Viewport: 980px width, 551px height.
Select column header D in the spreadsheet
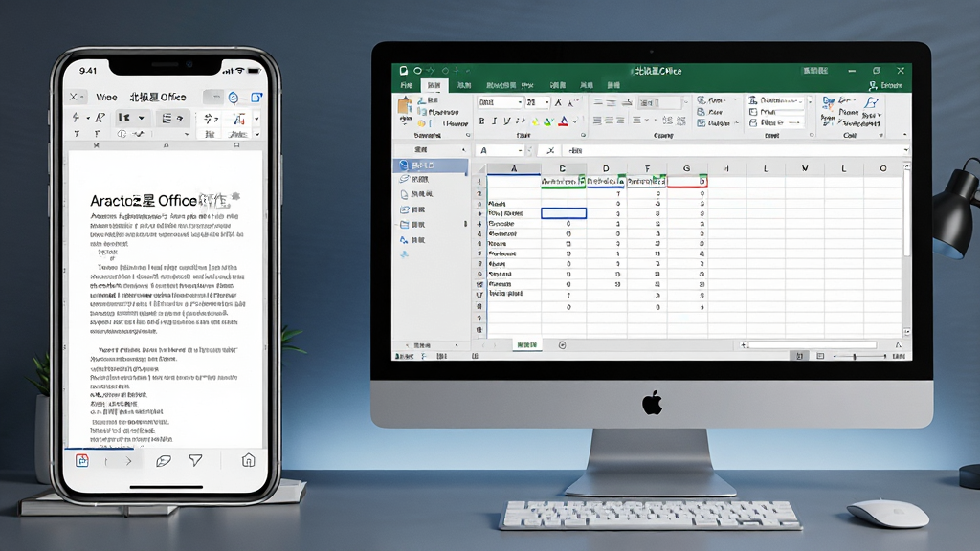pyautogui.click(x=606, y=168)
